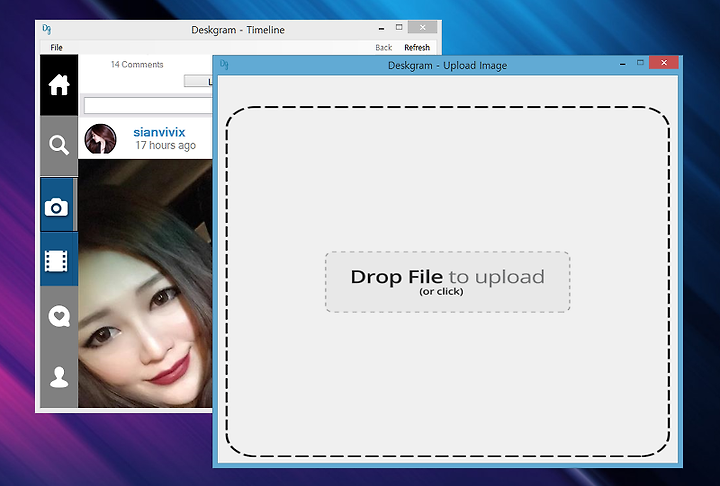Click Back in Timeline menu bar
Image resolution: width=720 pixels, height=486 pixels.
[383, 47]
